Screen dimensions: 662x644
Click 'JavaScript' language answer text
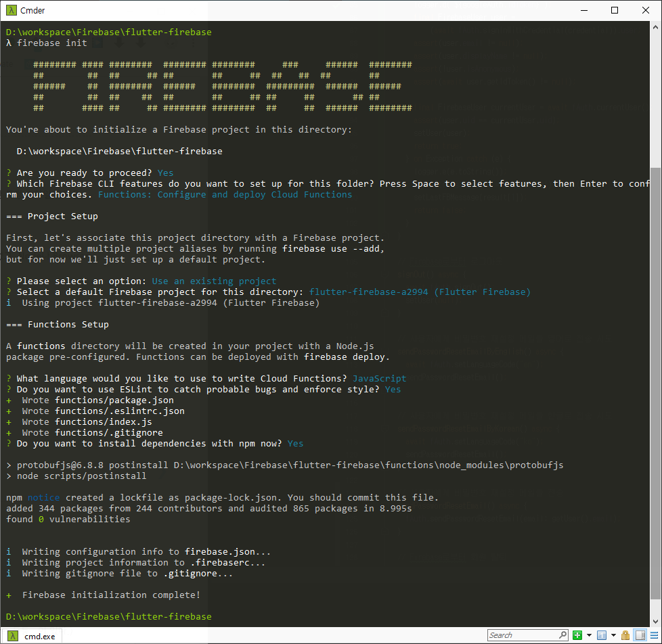point(380,379)
